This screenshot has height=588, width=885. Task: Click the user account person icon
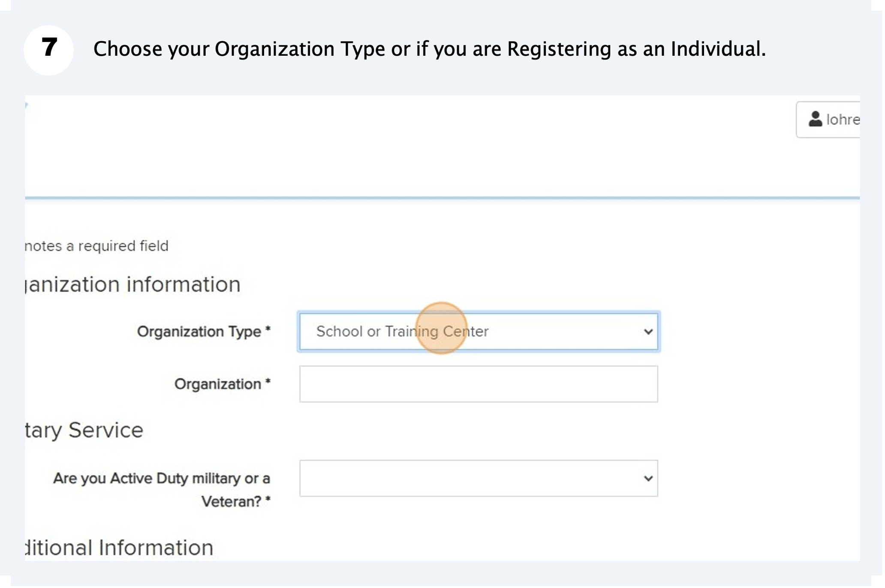click(816, 120)
